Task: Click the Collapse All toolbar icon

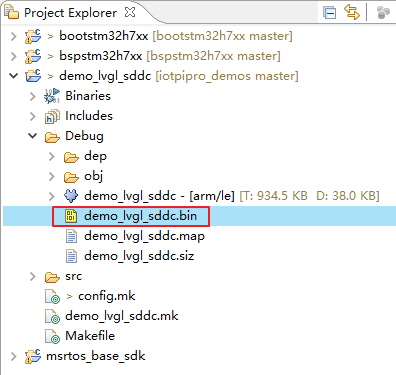Action: point(329,13)
